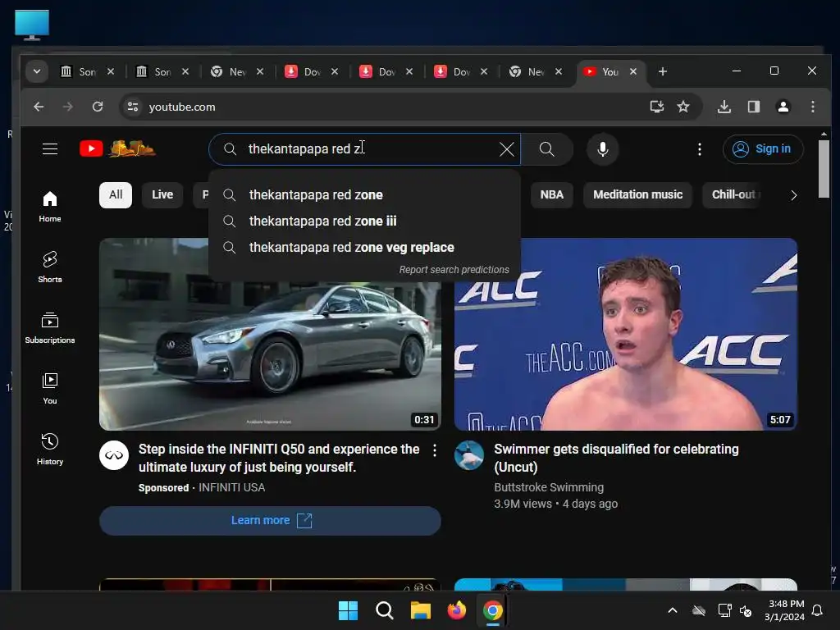The width and height of the screenshot is (840, 630).
Task: Click the install app icon in address bar
Action: (x=657, y=107)
